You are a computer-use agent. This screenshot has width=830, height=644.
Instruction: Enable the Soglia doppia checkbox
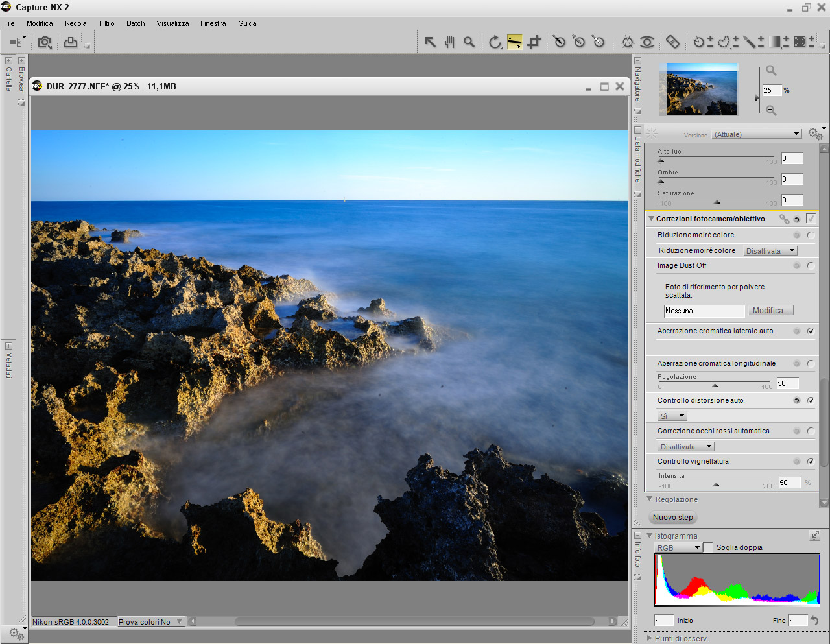point(708,547)
